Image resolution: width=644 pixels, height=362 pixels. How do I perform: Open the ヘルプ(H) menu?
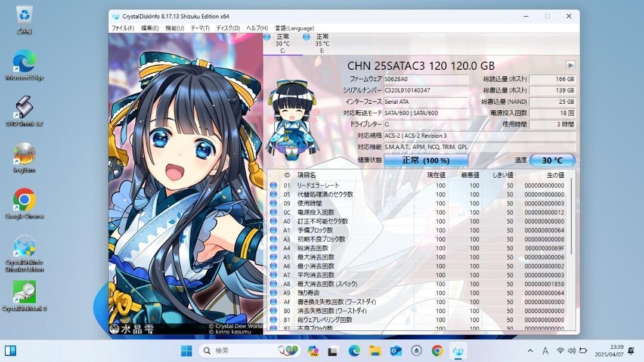[x=257, y=28]
